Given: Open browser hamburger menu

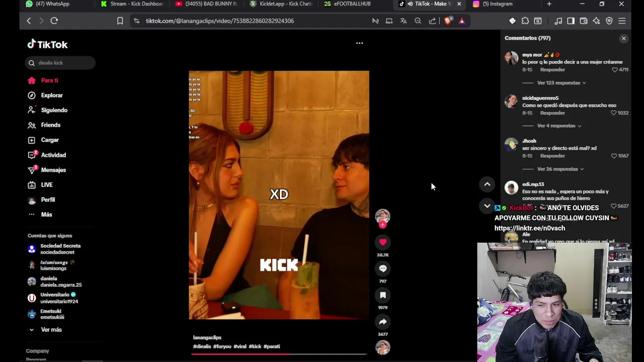Looking at the screenshot, I should point(622,21).
